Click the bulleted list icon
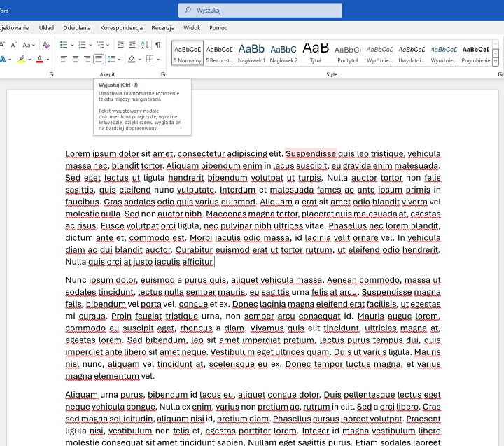Image resolution: width=504 pixels, height=446 pixels. pos(64,44)
